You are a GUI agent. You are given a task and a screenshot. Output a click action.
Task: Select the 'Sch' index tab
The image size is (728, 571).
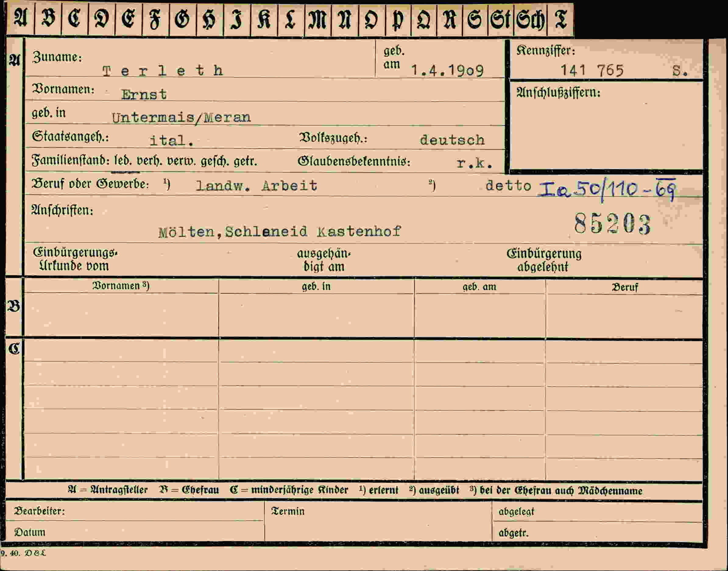pos(531,19)
